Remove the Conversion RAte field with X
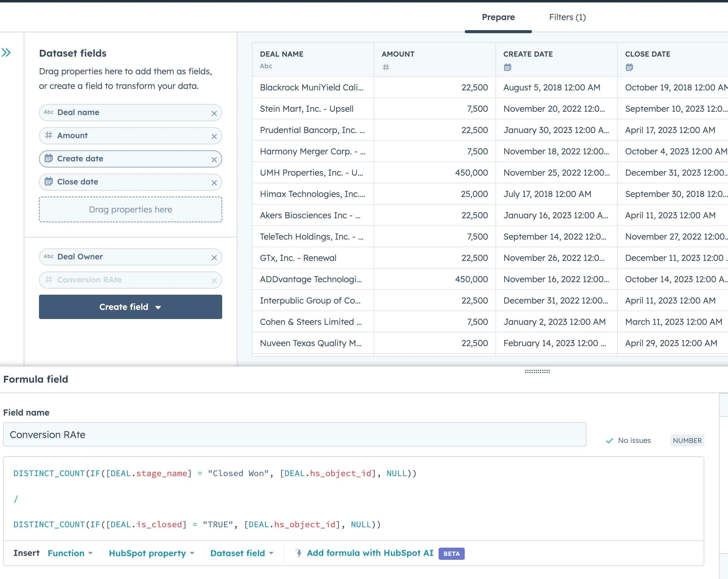 (x=213, y=280)
